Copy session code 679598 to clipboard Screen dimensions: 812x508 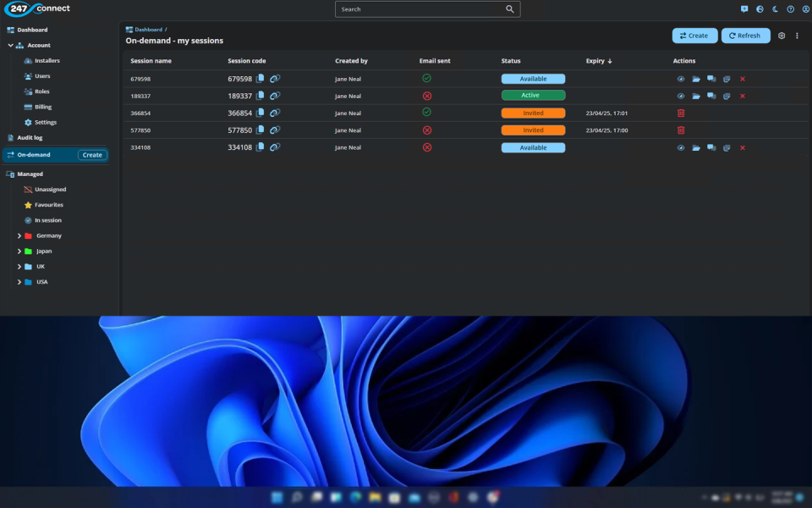[x=261, y=79]
